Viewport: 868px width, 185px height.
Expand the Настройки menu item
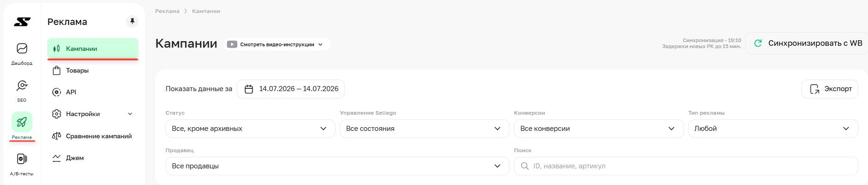tap(93, 114)
